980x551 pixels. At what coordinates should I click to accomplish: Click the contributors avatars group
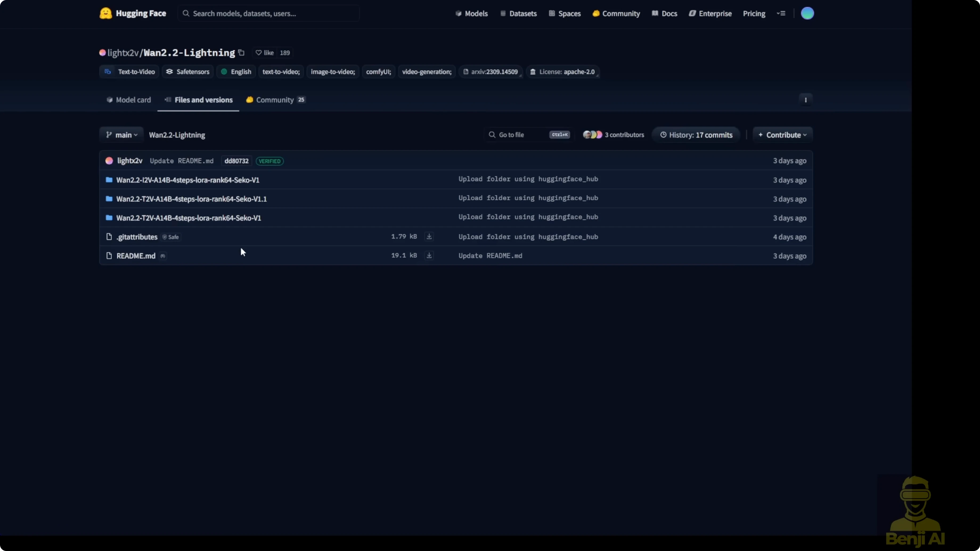coord(592,135)
